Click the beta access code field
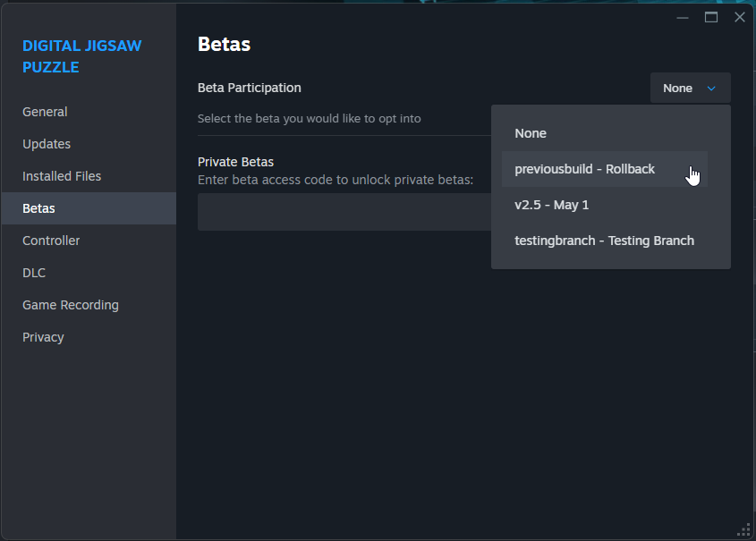 coord(344,212)
